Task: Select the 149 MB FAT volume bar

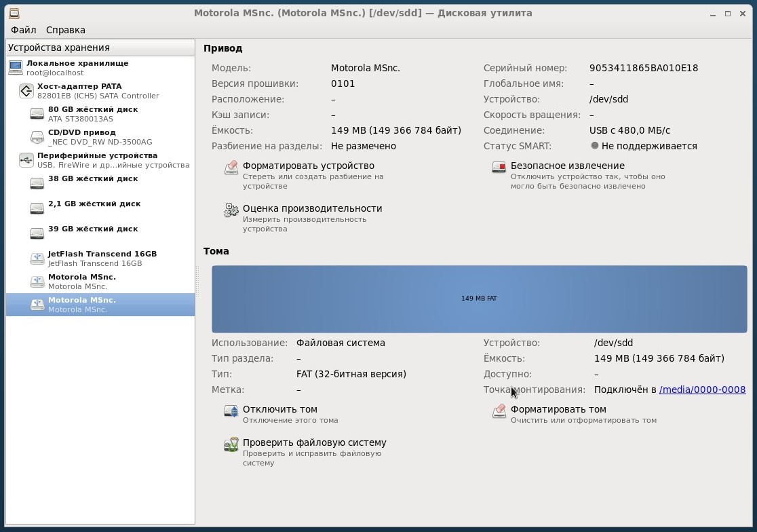Action: pyautogui.click(x=480, y=299)
